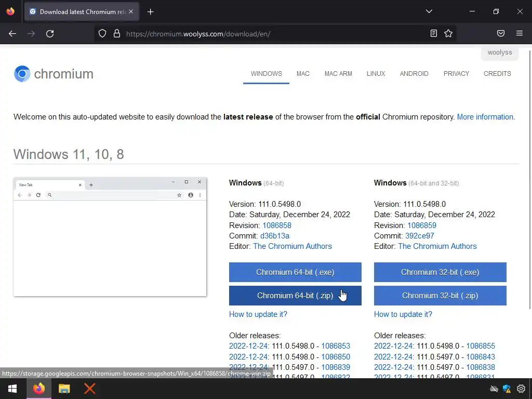
Task: Open the shield tracking protection icon
Action: [x=102, y=34]
